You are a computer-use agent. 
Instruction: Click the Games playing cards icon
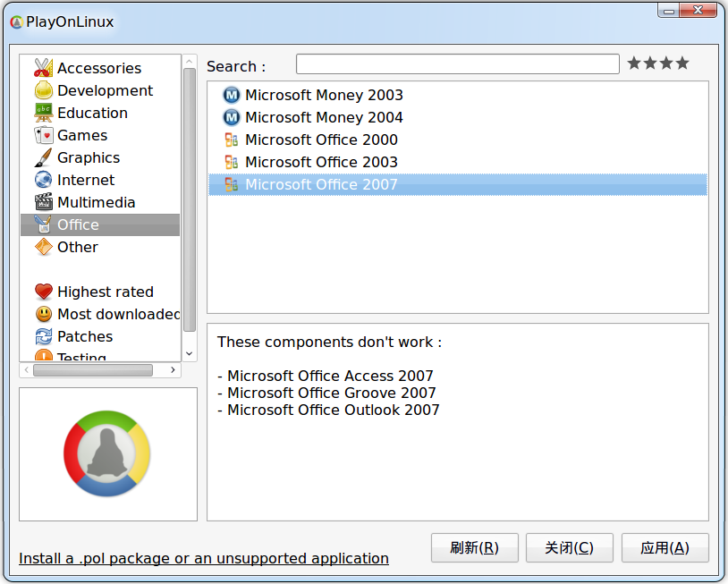pos(43,135)
